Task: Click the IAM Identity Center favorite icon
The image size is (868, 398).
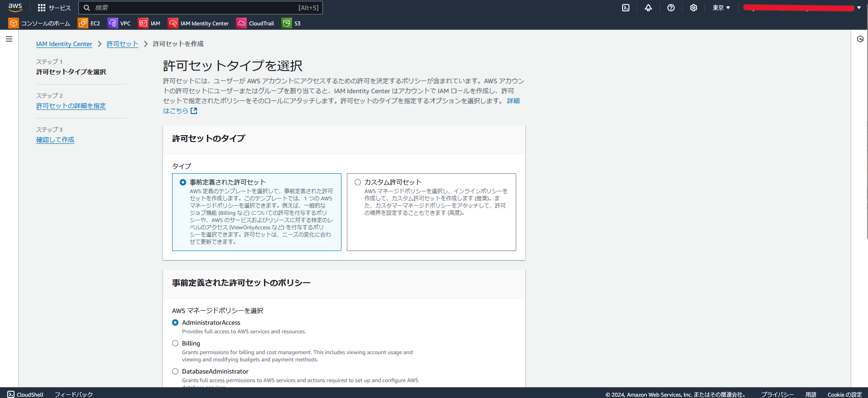Action: pyautogui.click(x=173, y=23)
